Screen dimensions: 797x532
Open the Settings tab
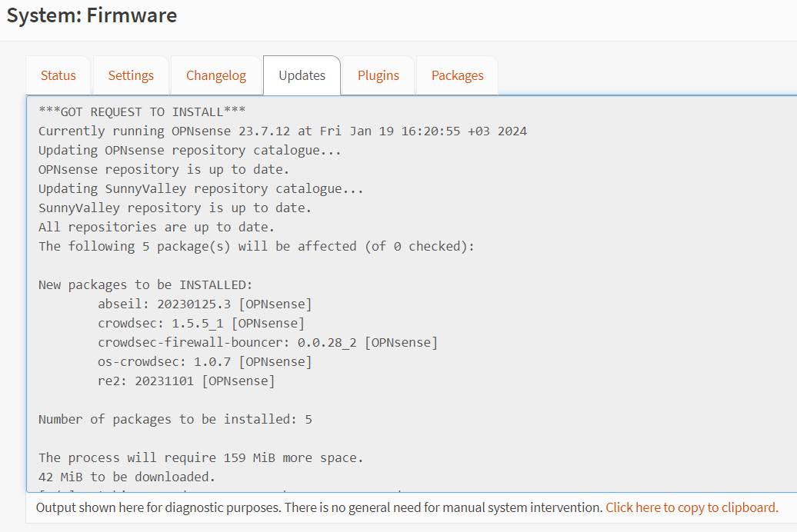pyautogui.click(x=130, y=75)
